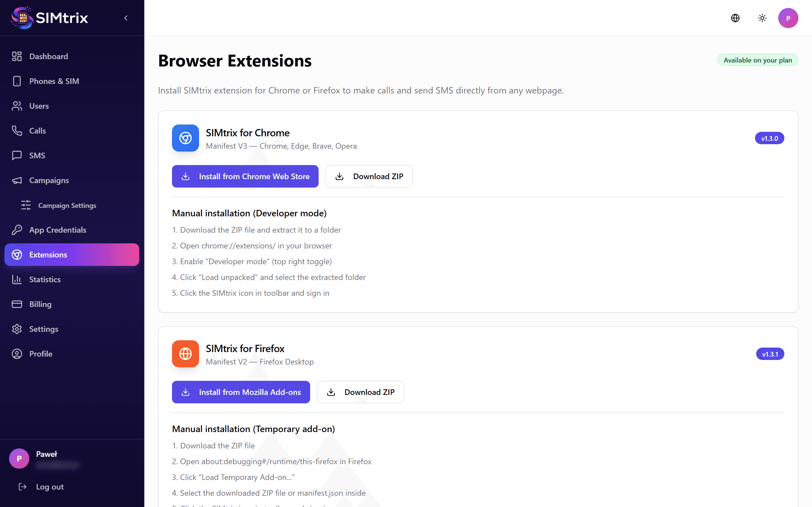Image resolution: width=812 pixels, height=507 pixels.
Task: Open the language selector globe menu
Action: point(735,18)
